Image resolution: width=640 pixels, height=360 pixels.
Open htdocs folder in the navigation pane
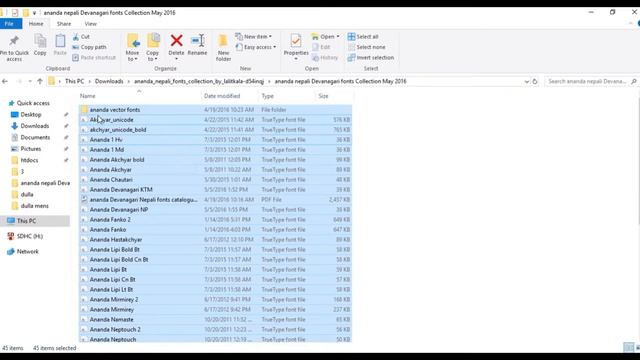pos(29,160)
